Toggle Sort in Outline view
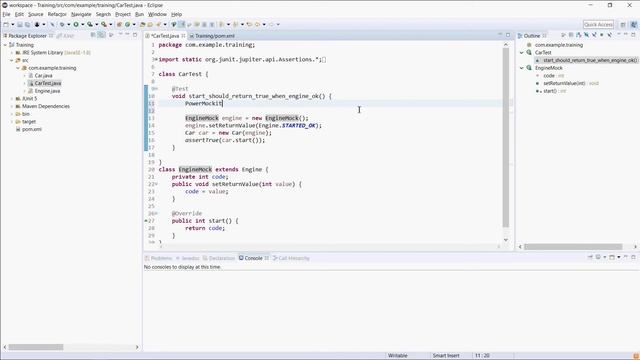 pos(580,36)
